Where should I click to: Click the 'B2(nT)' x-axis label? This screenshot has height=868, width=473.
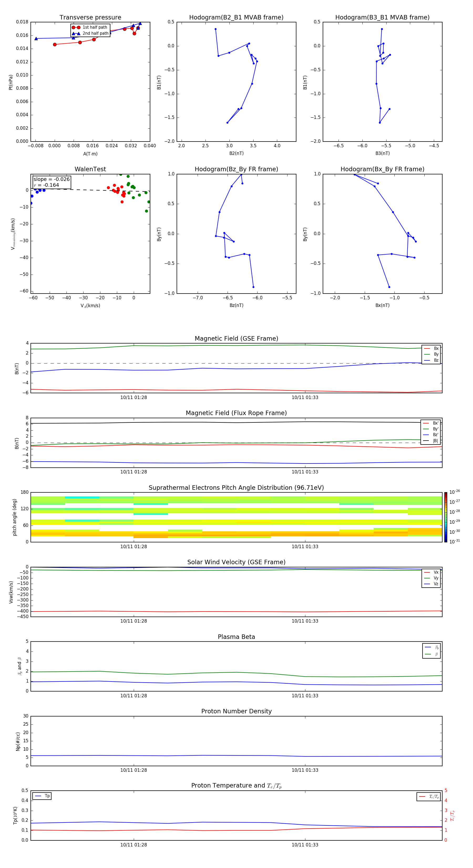click(x=236, y=154)
